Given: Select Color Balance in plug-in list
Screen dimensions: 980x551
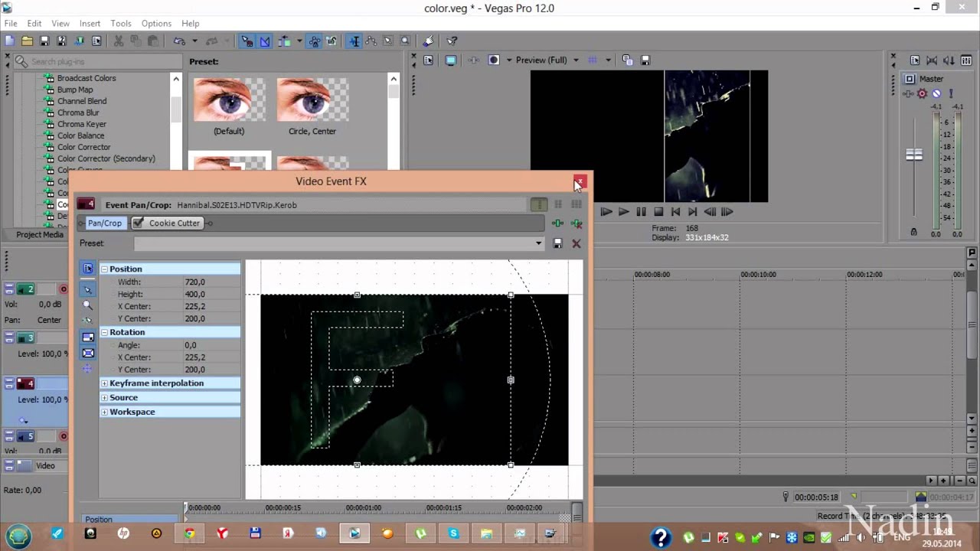Looking at the screenshot, I should [x=80, y=135].
